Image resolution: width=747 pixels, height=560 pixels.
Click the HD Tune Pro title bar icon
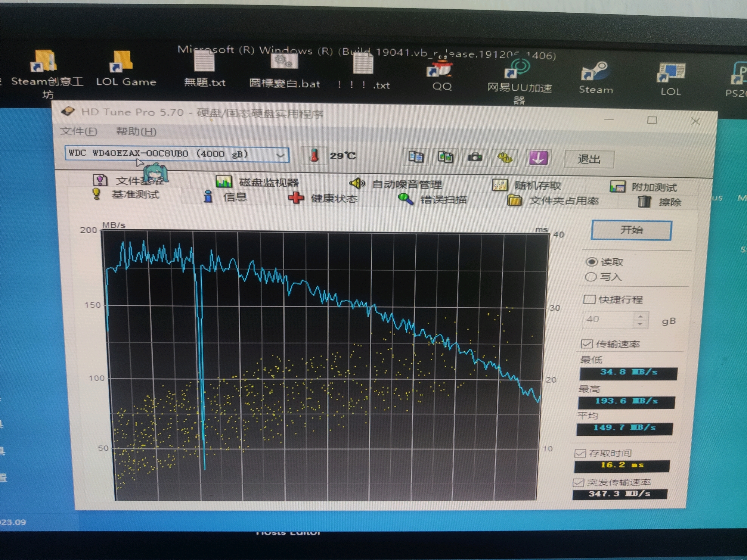68,112
